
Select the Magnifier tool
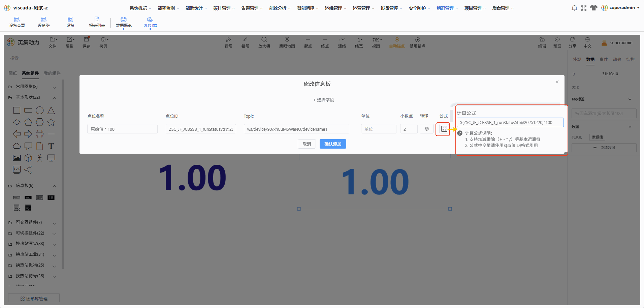pyautogui.click(x=264, y=42)
